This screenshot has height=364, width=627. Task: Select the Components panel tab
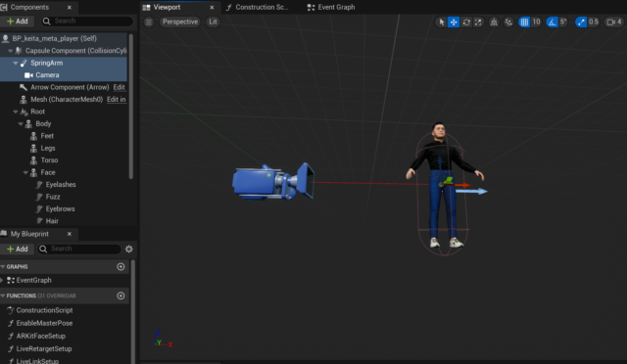[x=29, y=7]
